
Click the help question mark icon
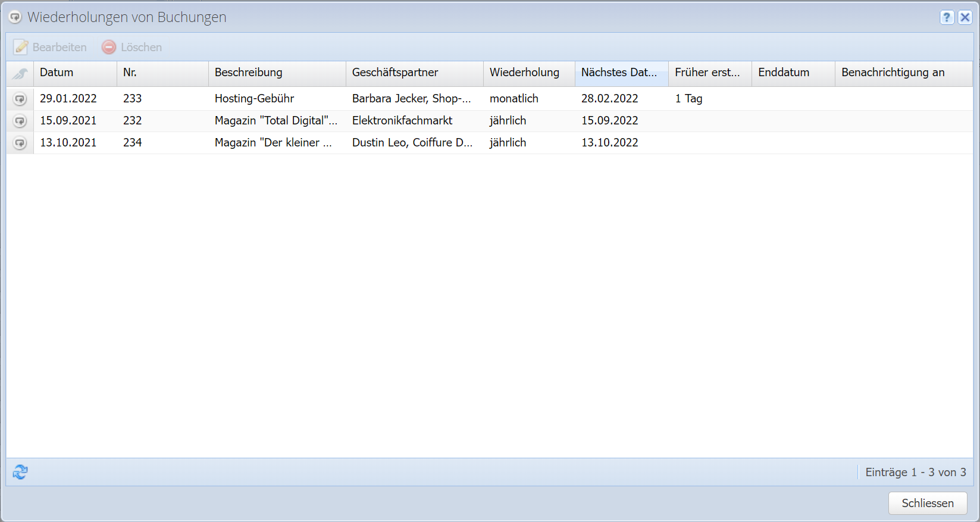click(947, 17)
